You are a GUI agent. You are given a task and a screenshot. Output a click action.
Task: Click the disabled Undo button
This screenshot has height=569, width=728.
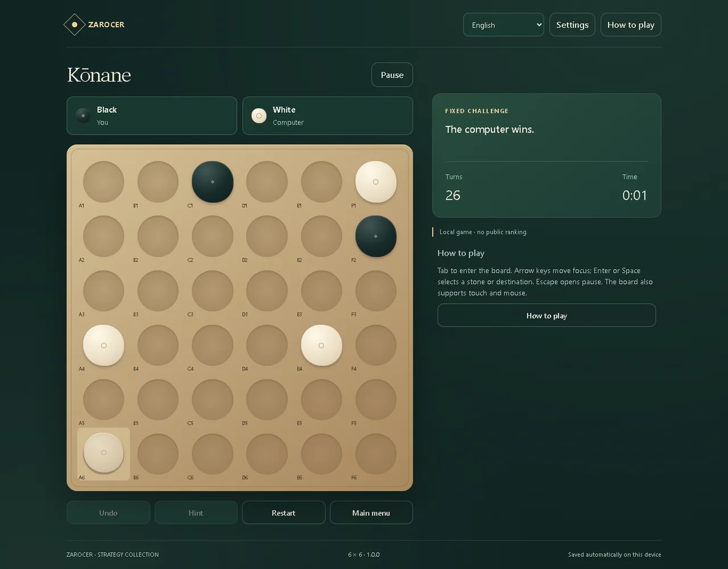pos(108,513)
